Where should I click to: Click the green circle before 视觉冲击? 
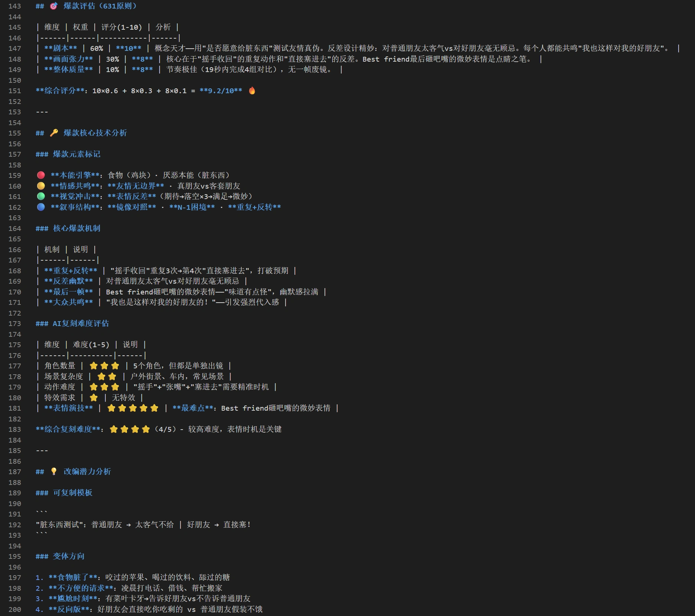(x=41, y=196)
